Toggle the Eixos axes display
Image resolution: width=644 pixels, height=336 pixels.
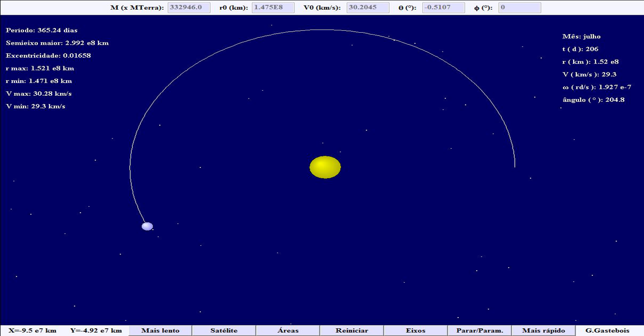415,330
